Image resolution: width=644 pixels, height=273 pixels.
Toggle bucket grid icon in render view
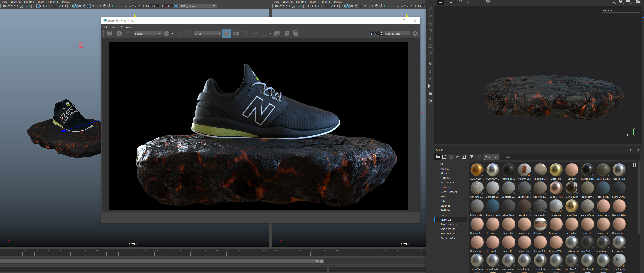tap(246, 33)
